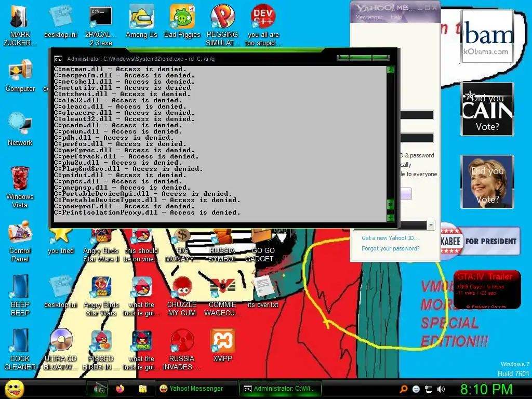
Task: Open the Computer desktop icon
Action: 20,75
